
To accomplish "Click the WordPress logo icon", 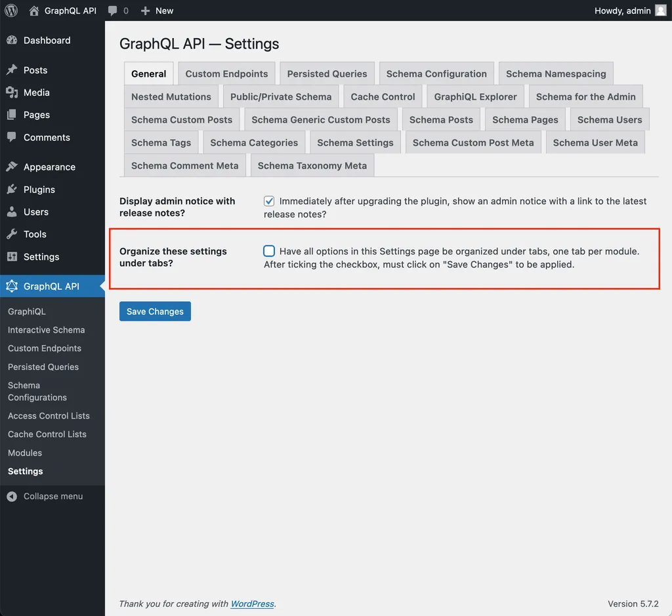I will pos(11,10).
